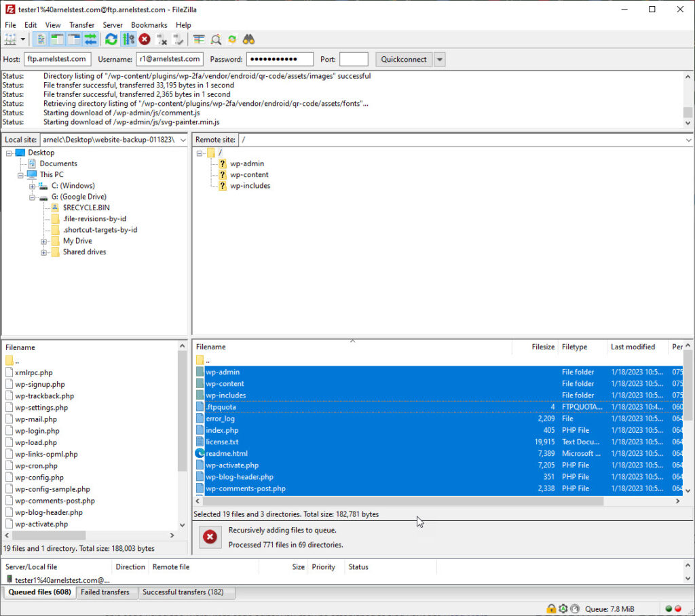Screen dimensions: 695x616
Task: Click the Quickconnect button
Action: 404,60
